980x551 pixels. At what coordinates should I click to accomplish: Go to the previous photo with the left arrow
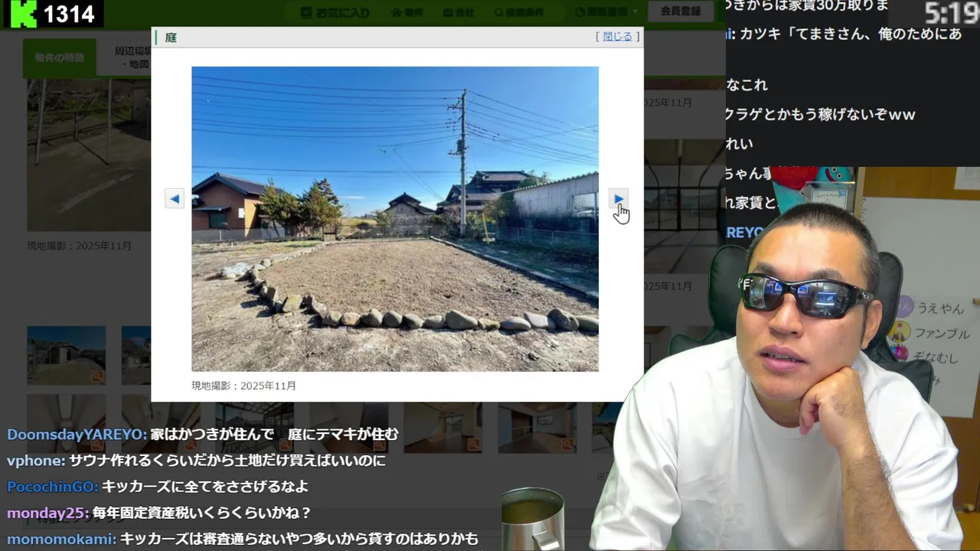click(x=175, y=199)
